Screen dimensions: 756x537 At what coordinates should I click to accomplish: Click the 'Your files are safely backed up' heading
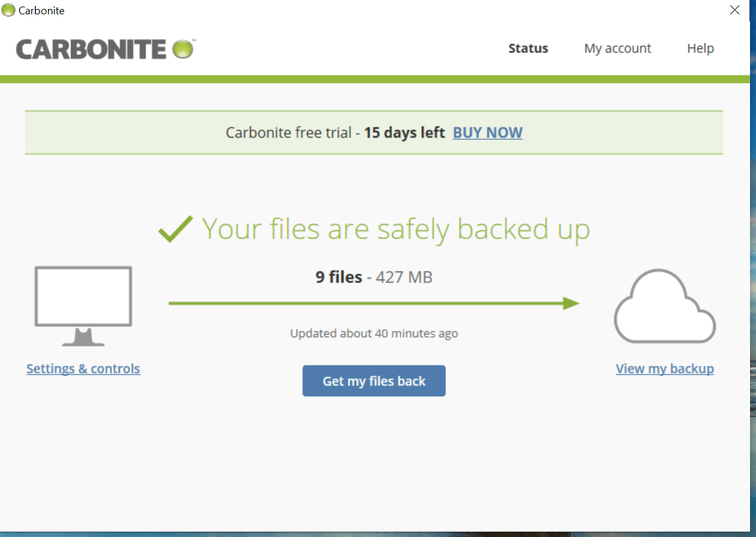(x=396, y=229)
